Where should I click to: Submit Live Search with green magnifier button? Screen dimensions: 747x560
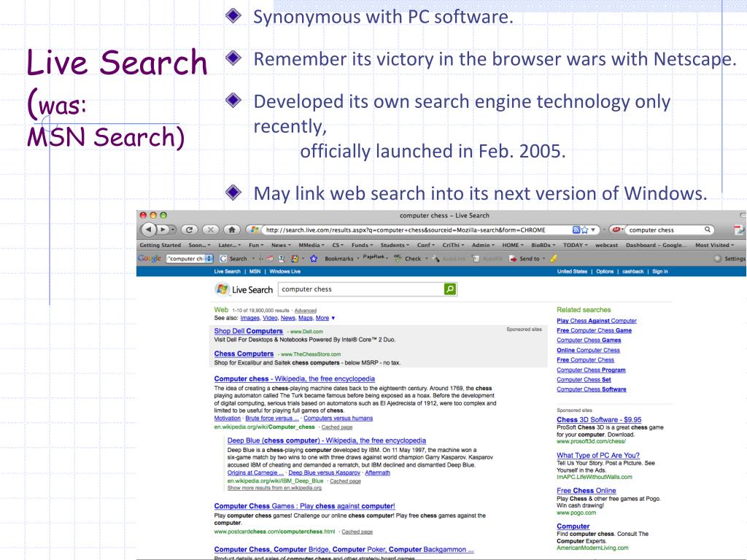tap(449, 289)
